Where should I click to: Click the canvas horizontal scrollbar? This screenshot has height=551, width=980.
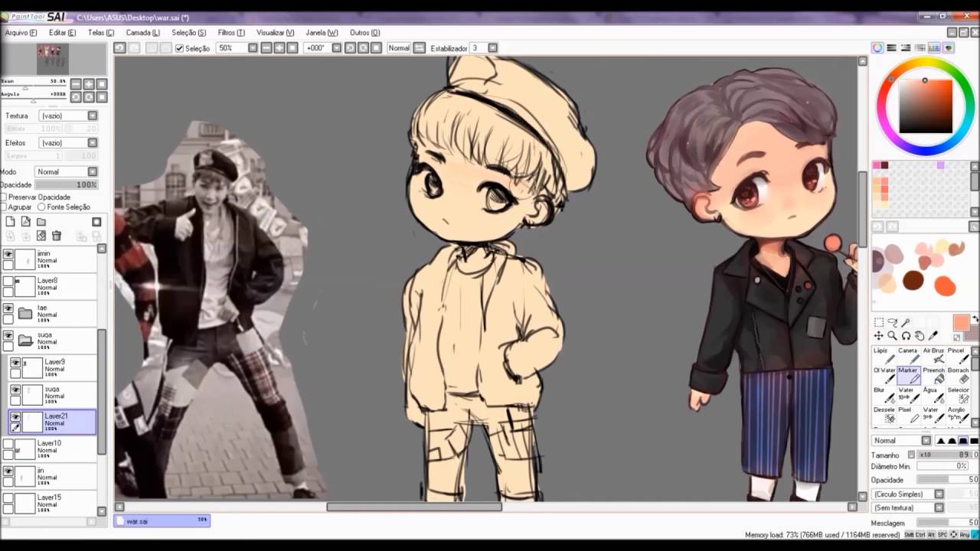(414, 507)
